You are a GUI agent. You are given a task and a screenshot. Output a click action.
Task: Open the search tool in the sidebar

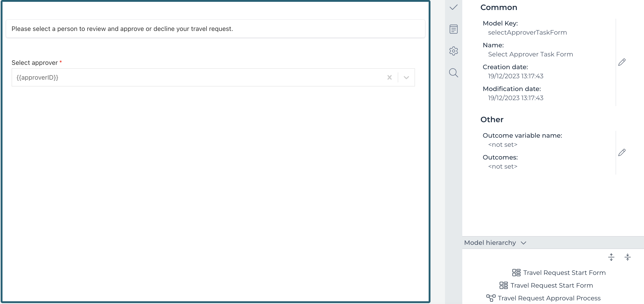pyautogui.click(x=453, y=73)
